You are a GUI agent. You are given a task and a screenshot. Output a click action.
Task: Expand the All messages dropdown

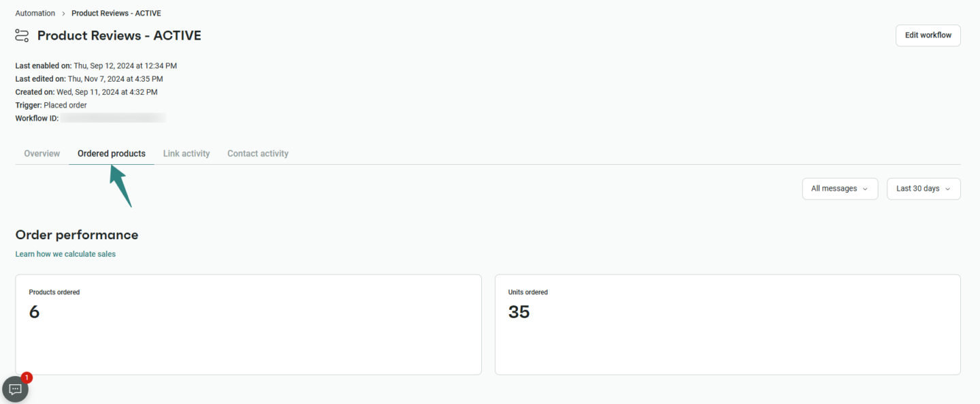tap(840, 189)
